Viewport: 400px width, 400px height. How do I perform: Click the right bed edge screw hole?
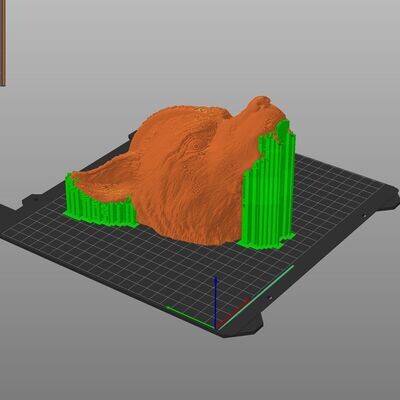pos(364,216)
